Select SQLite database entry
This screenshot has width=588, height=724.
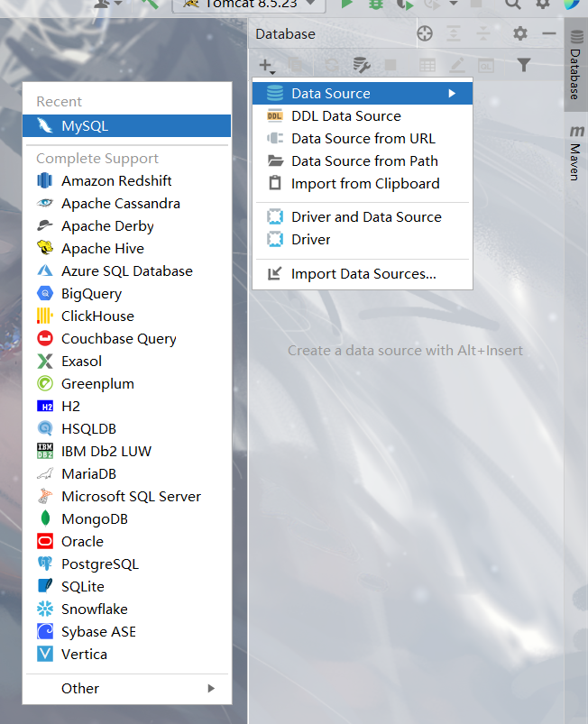pos(126,587)
